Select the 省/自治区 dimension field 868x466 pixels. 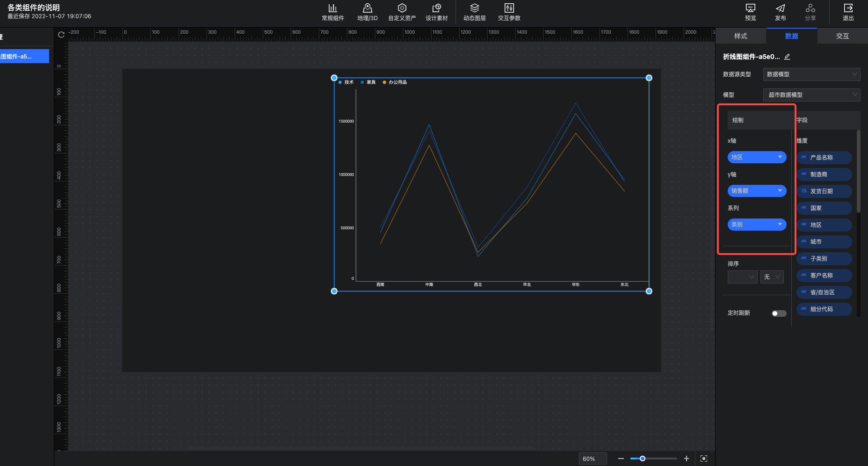[x=824, y=292]
